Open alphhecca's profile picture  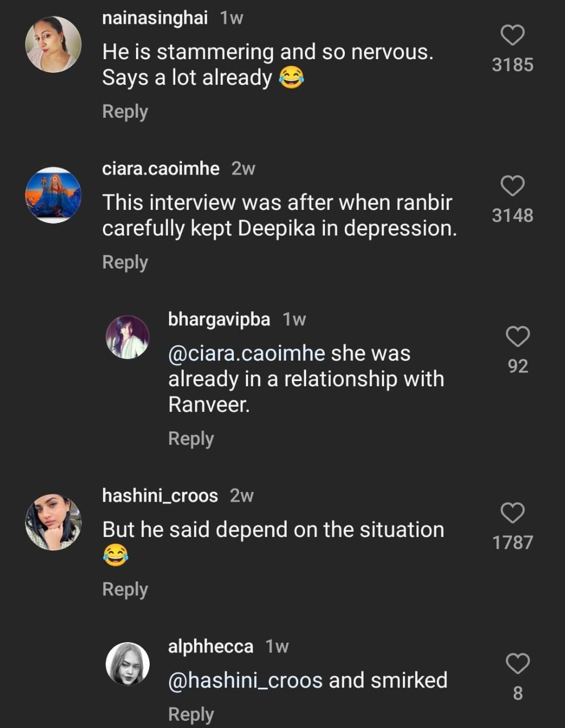click(127, 664)
